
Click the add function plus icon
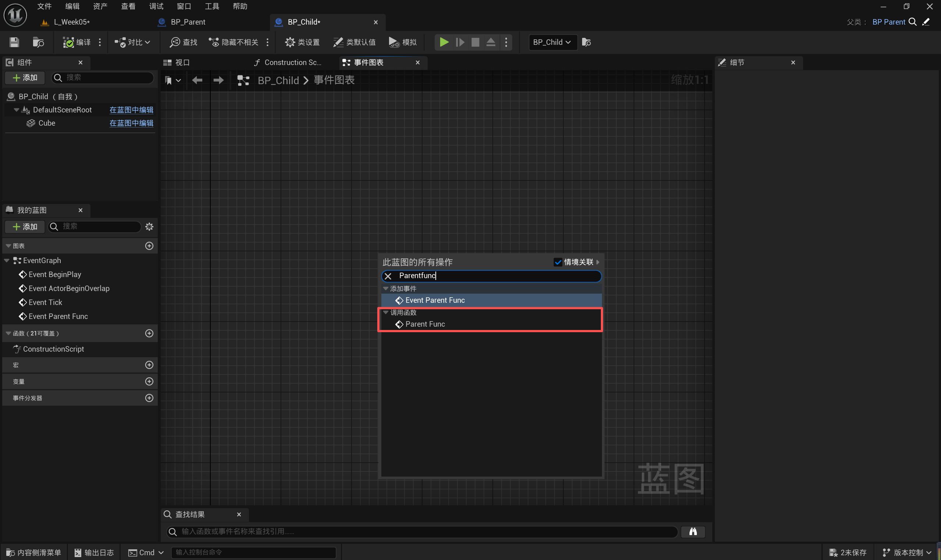tap(149, 333)
